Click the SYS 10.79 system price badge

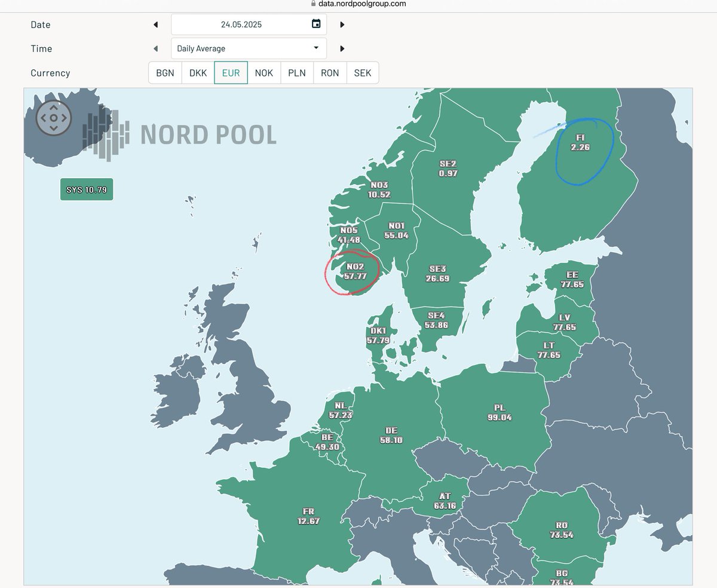tap(86, 189)
